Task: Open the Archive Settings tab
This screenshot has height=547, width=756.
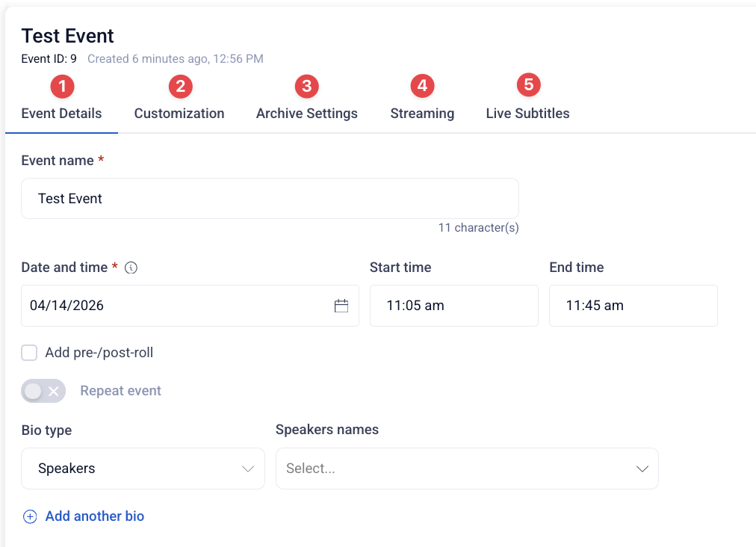Action: [x=306, y=114]
